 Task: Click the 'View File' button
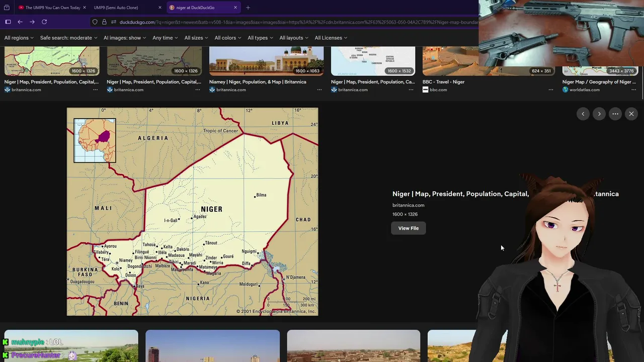point(409,228)
